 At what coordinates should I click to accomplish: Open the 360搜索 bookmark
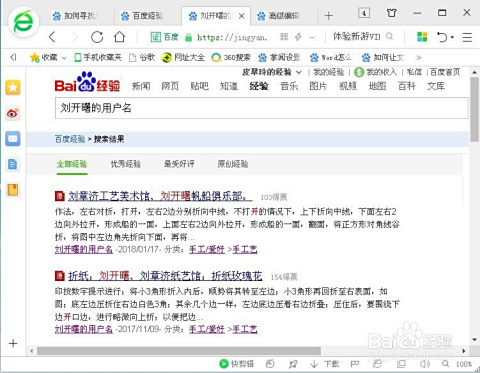pyautogui.click(x=231, y=57)
